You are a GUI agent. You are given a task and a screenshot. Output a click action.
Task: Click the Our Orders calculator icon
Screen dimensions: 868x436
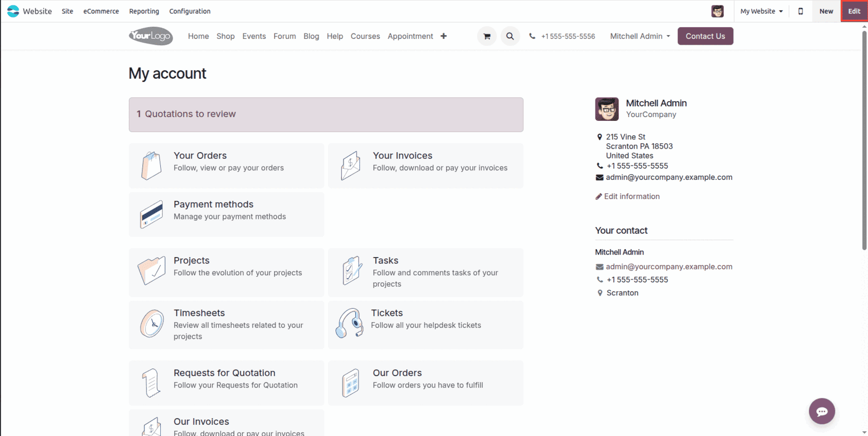click(350, 383)
